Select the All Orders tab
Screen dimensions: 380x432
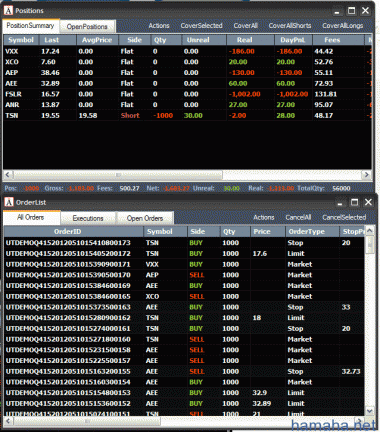click(31, 217)
